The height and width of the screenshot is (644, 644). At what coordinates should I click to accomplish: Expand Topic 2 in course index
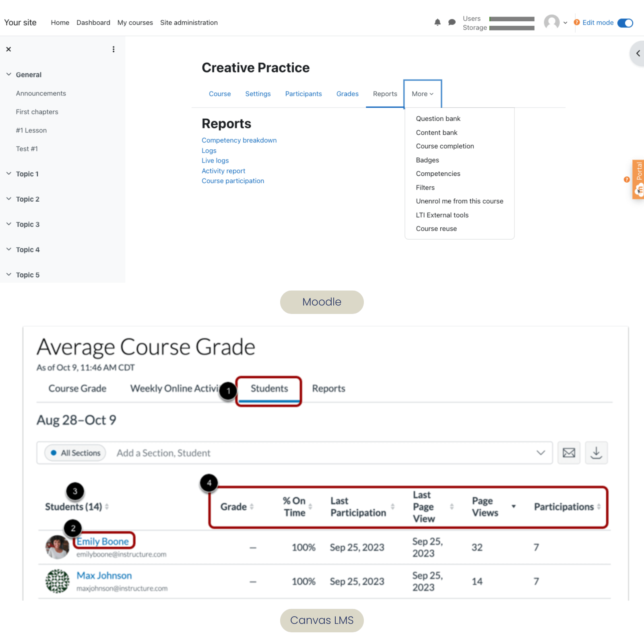click(9, 199)
